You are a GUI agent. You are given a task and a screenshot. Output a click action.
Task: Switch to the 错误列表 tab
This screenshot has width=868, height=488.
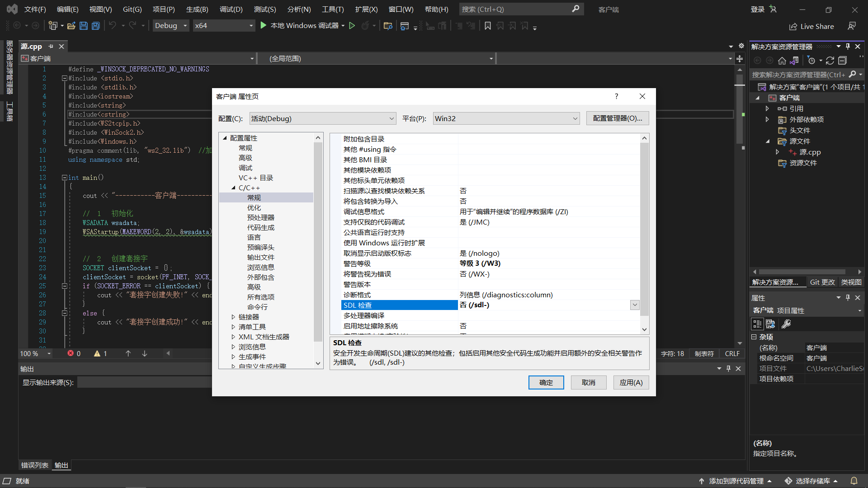pos(34,465)
